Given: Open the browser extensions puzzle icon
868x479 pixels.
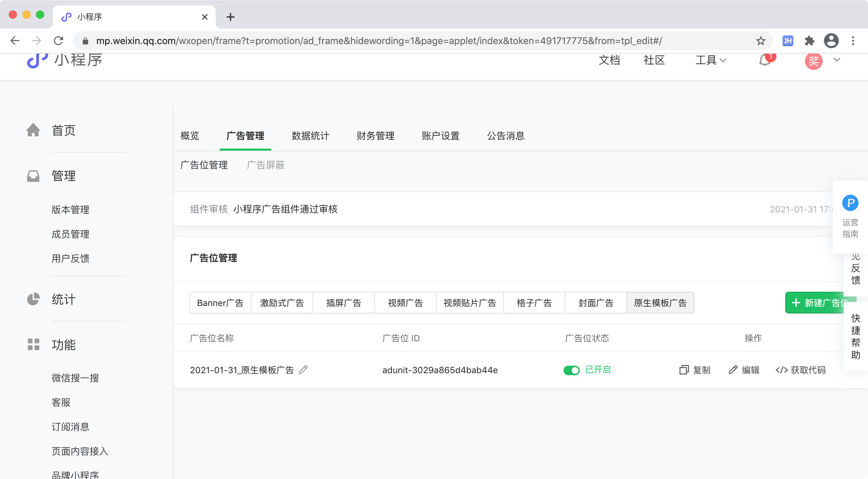Looking at the screenshot, I should tap(809, 41).
